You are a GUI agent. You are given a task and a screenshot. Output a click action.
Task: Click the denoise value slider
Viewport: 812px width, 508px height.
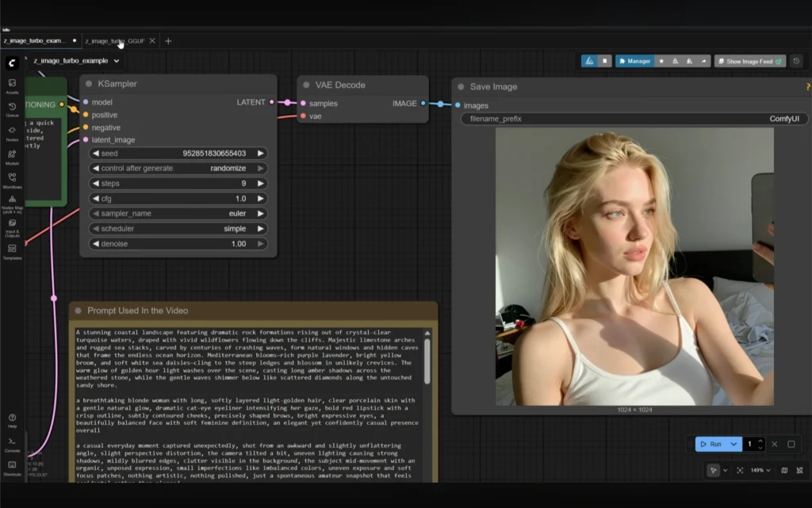tap(178, 244)
